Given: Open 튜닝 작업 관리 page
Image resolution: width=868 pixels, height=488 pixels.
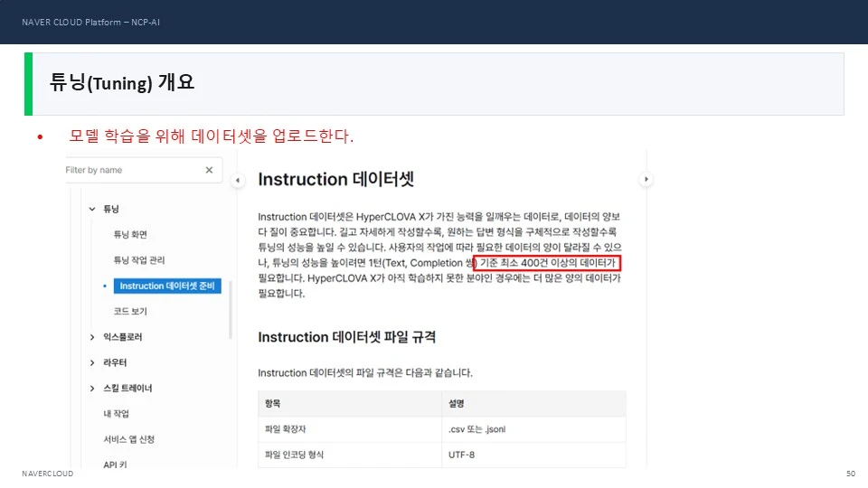Looking at the screenshot, I should click(x=139, y=260).
